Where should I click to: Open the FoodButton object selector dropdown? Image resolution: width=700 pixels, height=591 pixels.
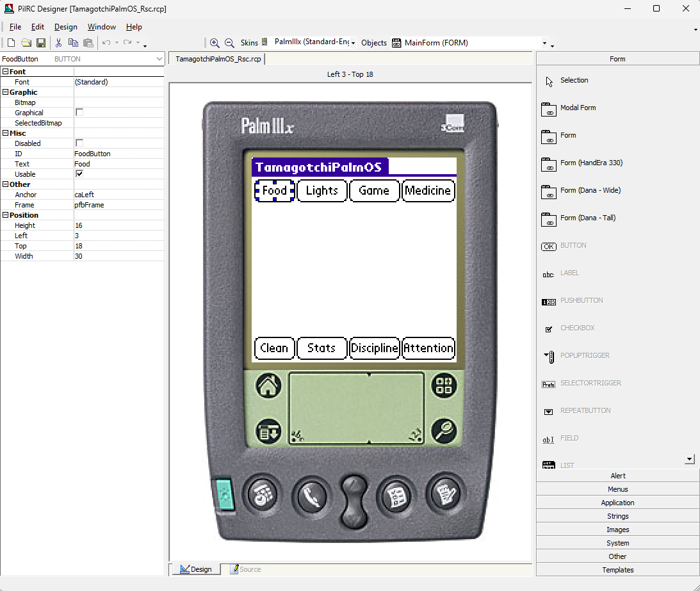[x=159, y=59]
